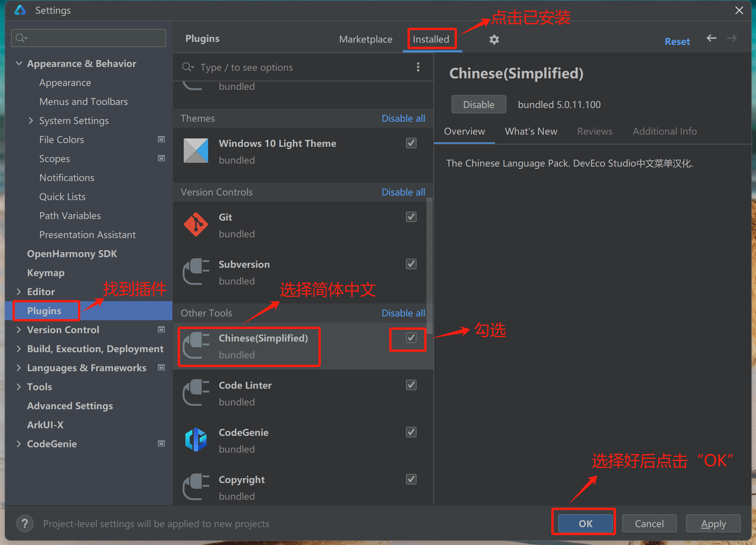Click the CodeGenie plugin icon
The width and height of the screenshot is (756, 545).
point(196,440)
